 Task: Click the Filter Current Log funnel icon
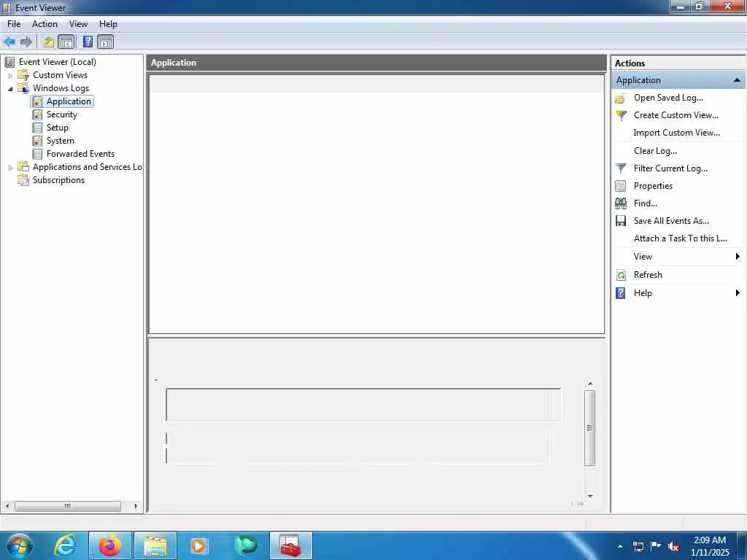pos(621,168)
